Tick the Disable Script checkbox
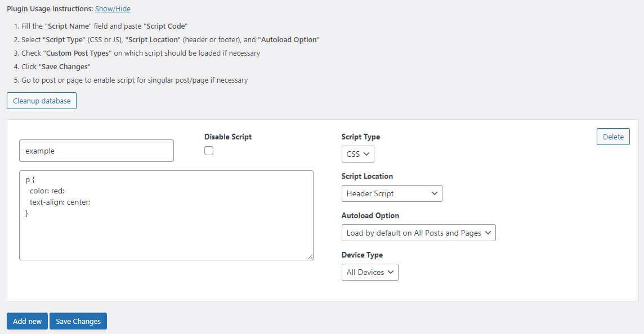This screenshot has width=644, height=334. pos(209,151)
